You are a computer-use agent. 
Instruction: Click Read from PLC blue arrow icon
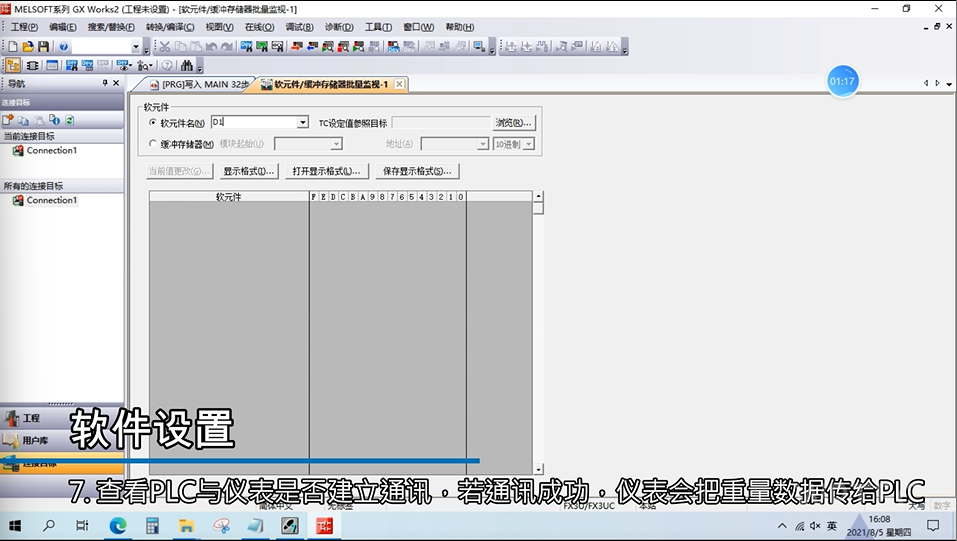point(312,46)
